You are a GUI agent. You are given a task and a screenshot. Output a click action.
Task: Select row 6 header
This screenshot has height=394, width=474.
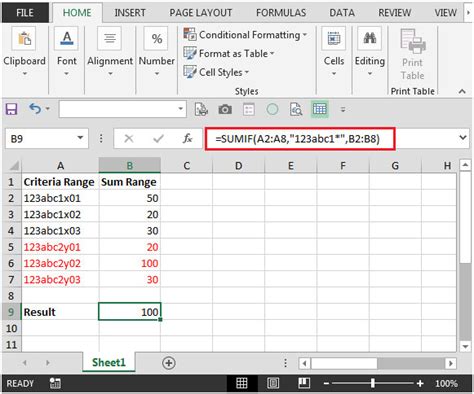pos(11,263)
